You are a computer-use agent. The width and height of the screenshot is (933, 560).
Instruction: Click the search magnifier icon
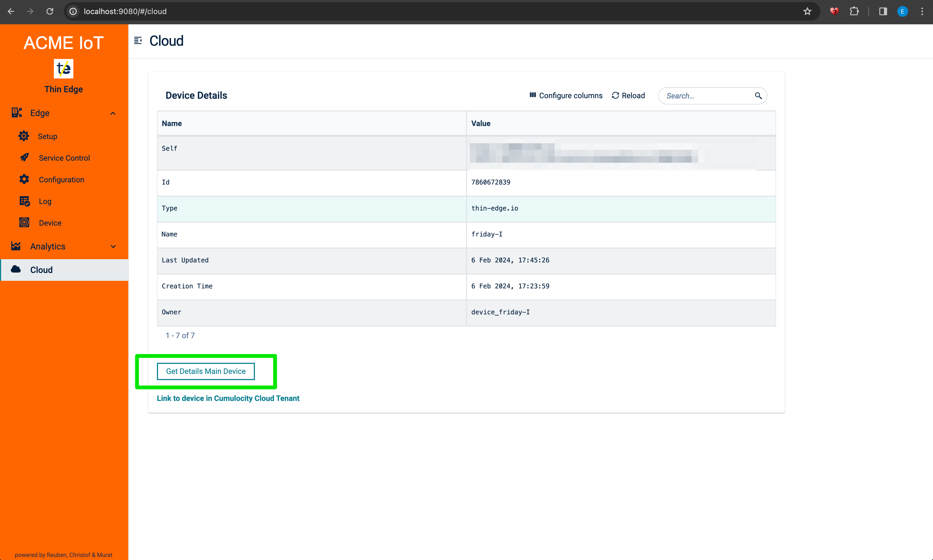758,96
